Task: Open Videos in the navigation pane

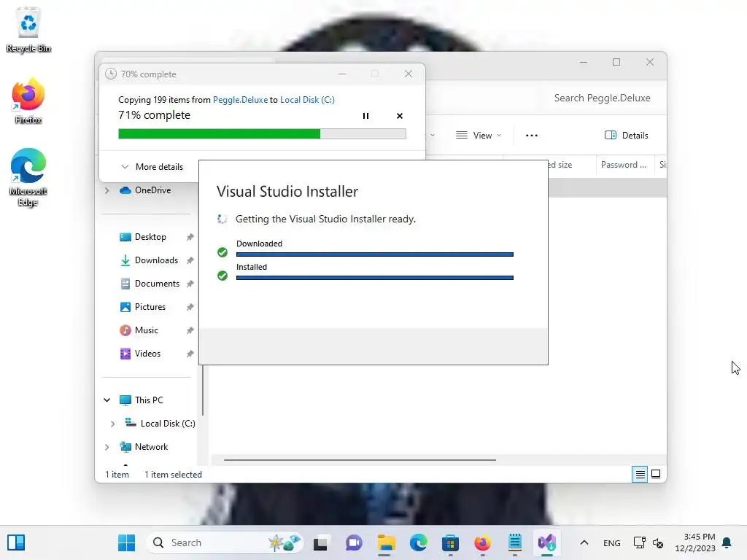Action: coord(140,354)
